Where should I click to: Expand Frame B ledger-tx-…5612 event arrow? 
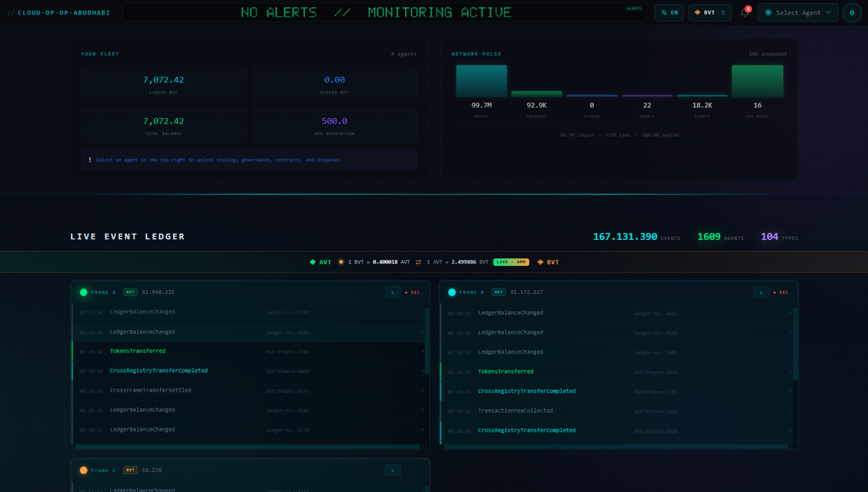790,313
